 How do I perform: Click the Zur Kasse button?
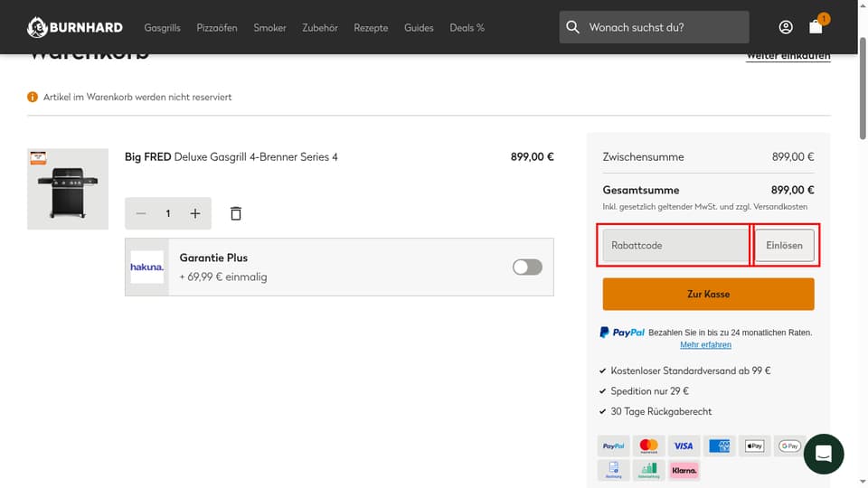(x=708, y=295)
